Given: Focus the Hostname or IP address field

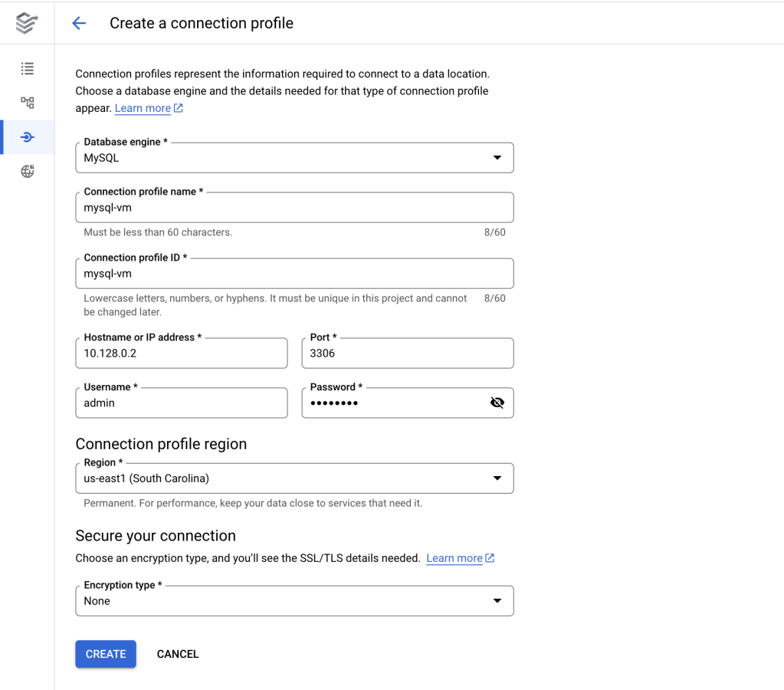Looking at the screenshot, I should (x=182, y=353).
